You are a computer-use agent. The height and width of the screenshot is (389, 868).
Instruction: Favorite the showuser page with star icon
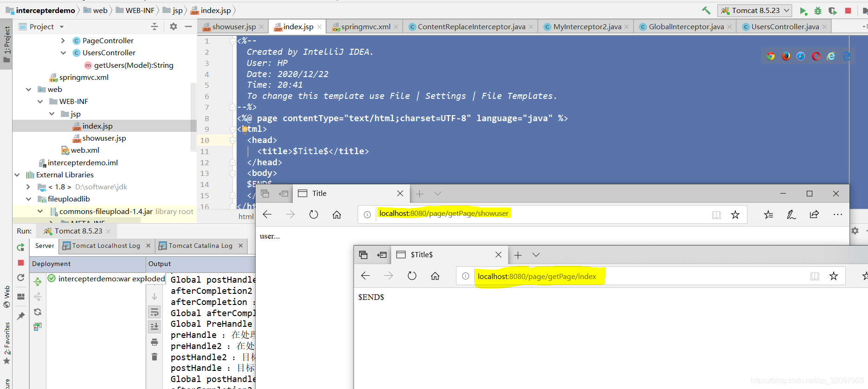click(x=735, y=214)
